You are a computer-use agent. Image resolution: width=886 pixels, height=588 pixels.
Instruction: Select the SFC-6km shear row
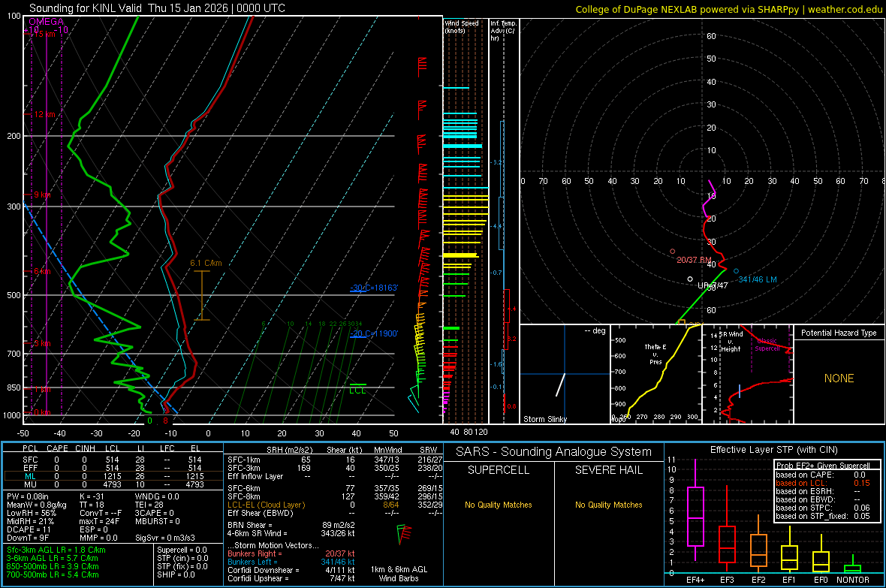pos(335,488)
